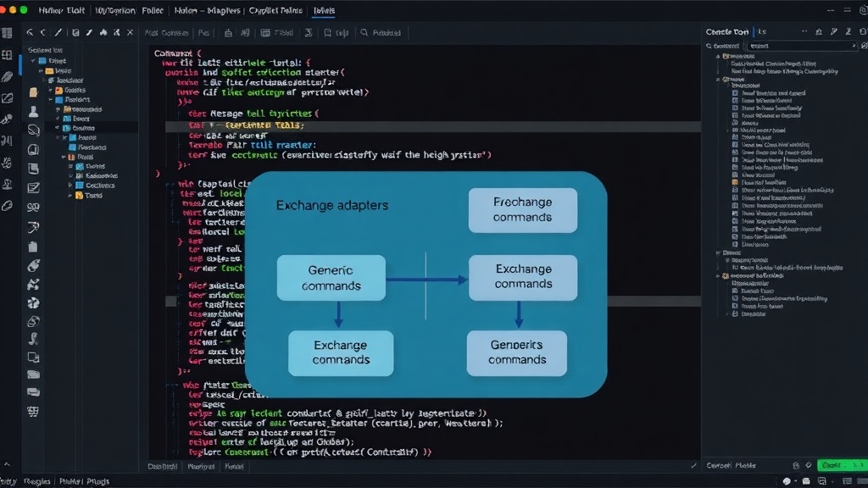
Task: Collapse the first top-level group in right panel
Action: pyautogui.click(x=718, y=56)
